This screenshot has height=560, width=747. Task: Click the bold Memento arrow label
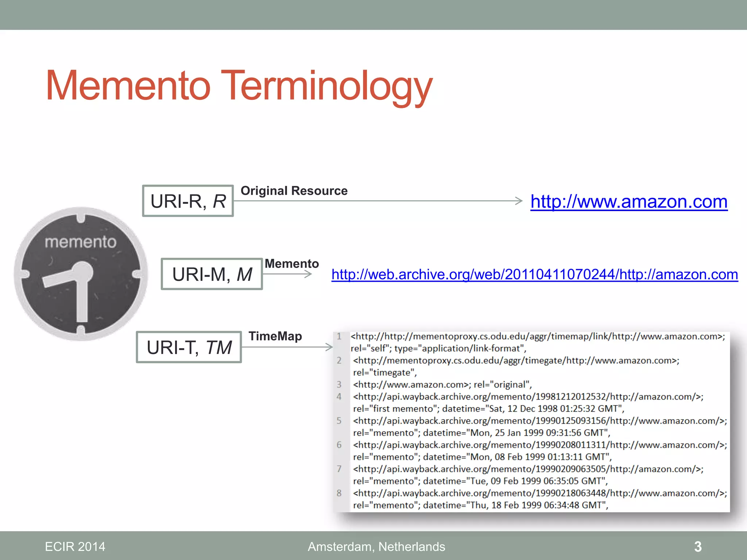[x=292, y=264]
